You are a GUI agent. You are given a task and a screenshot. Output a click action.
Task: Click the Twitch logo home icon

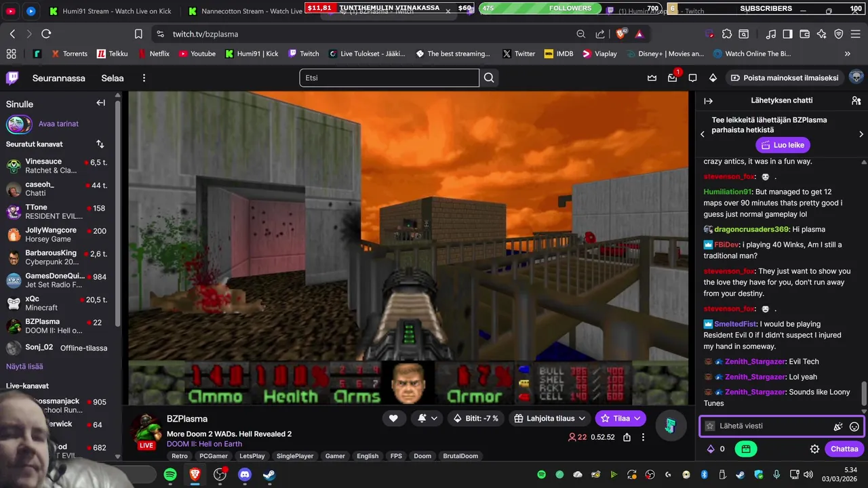[12, 78]
